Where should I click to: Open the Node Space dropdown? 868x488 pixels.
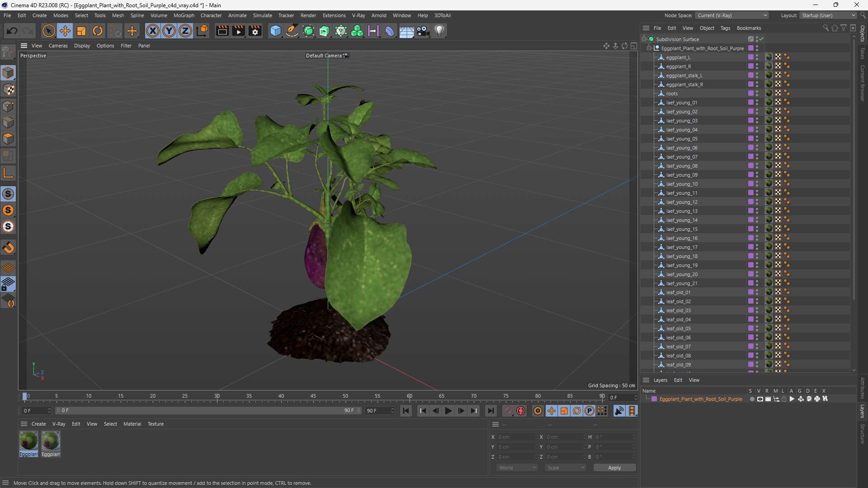coord(732,15)
